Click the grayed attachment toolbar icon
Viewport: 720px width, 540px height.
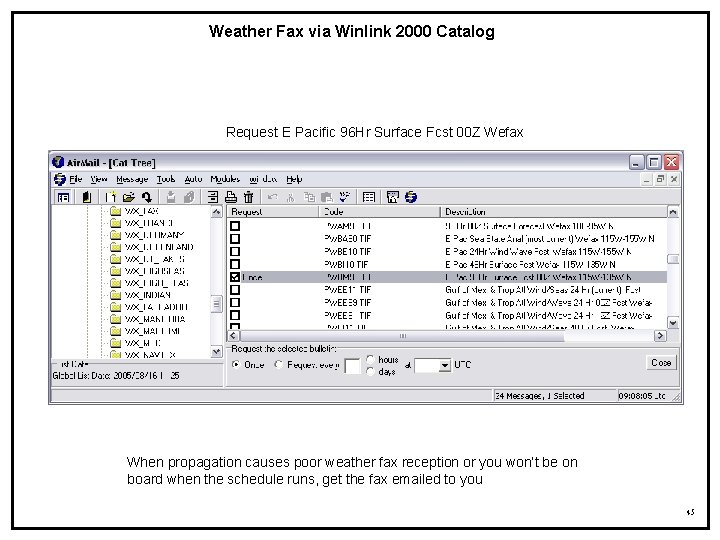pyautogui.click(x=189, y=197)
